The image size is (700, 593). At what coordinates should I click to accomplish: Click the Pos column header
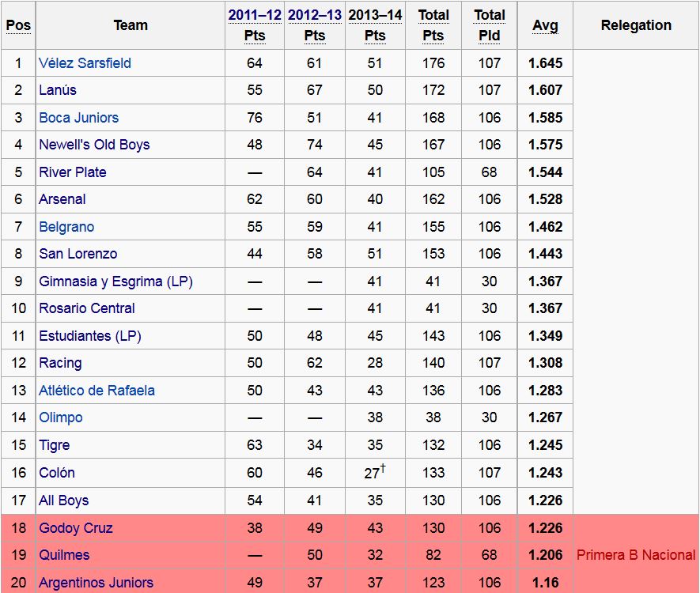click(18, 25)
